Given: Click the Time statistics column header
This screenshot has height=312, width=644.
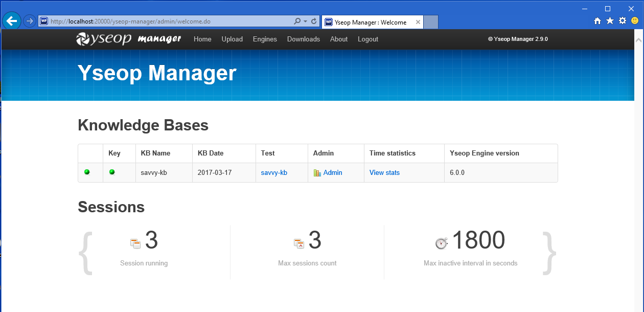Looking at the screenshot, I should (404, 153).
